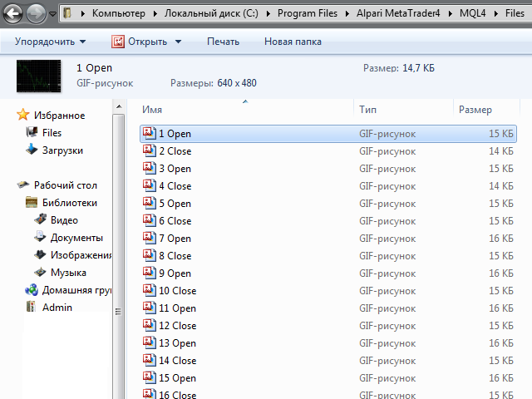Click the folder icon in address bar
Image resolution: width=532 pixels, height=399 pixels.
pyautogui.click(x=67, y=13)
